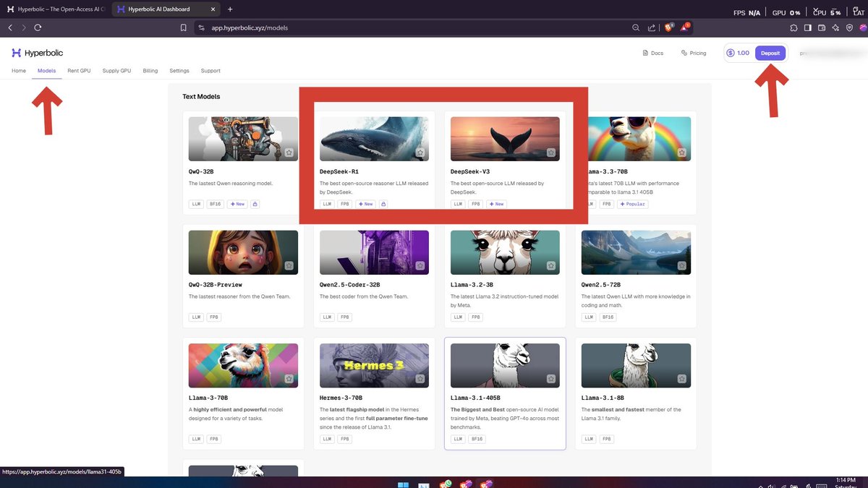Favorite the QwQ-32B model star icon
Image resolution: width=868 pixels, height=488 pixels.
[x=289, y=153]
